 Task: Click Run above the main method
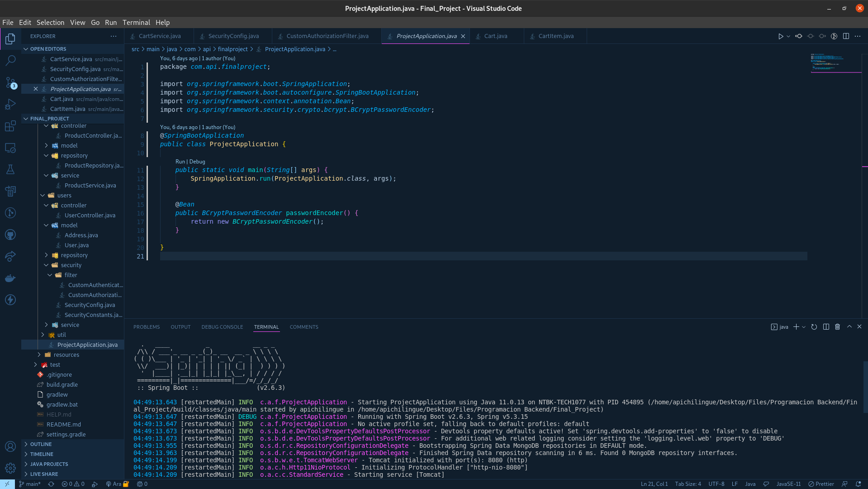point(180,161)
